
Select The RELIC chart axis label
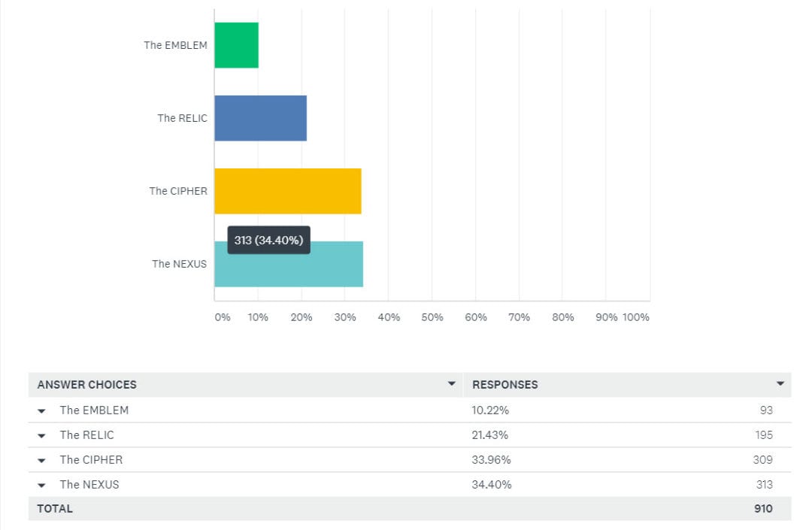click(182, 119)
